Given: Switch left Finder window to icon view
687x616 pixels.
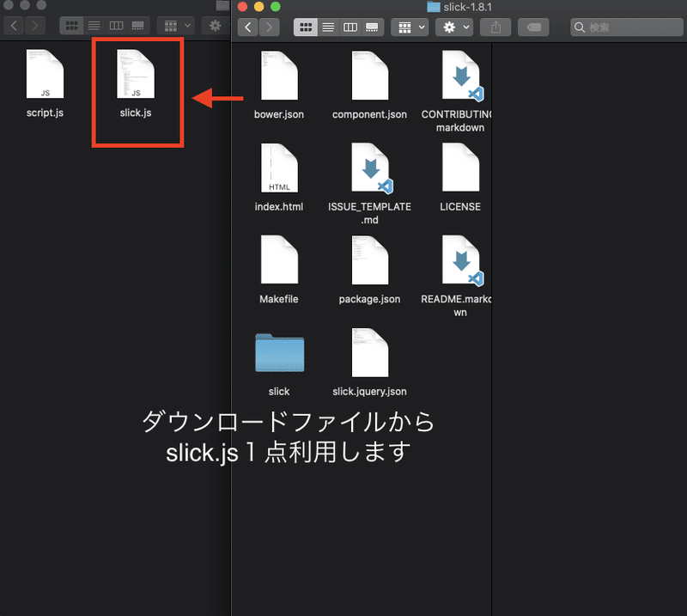Looking at the screenshot, I should tap(71, 26).
